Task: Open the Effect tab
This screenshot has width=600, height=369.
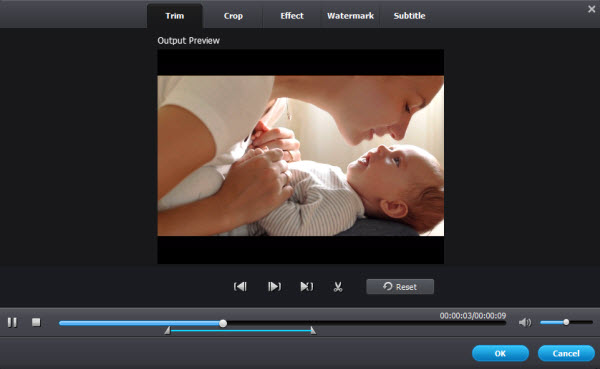Action: coord(292,16)
